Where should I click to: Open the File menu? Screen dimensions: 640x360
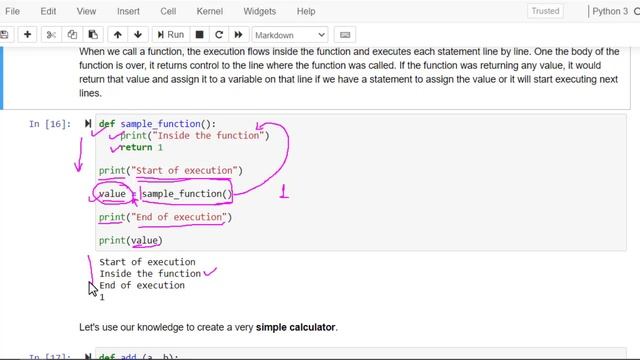(12, 11)
